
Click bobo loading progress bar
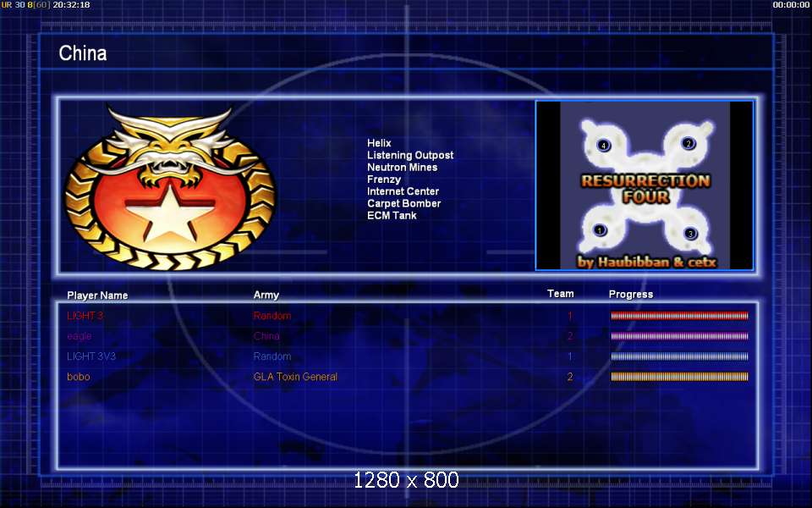679,377
